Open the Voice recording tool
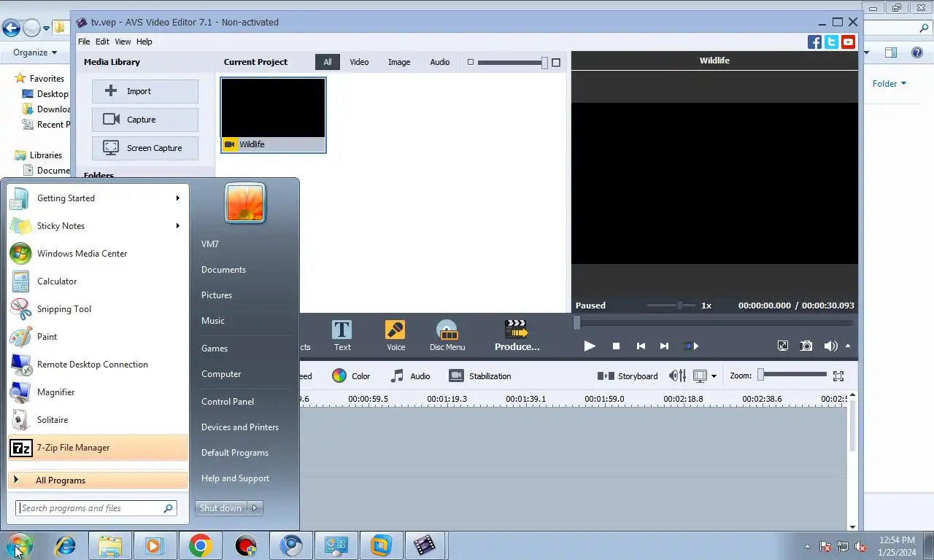Viewport: 934px width, 560px height. tap(395, 336)
